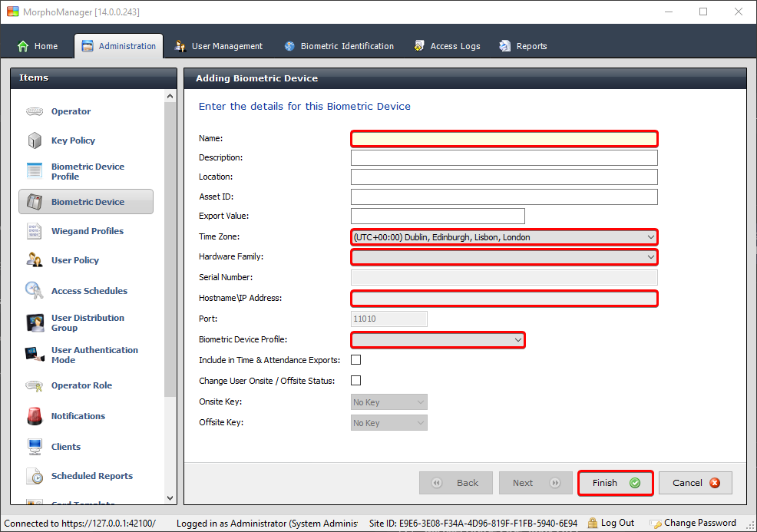The image size is (757, 532).
Task: Click the Change Password key icon
Action: pos(656,524)
